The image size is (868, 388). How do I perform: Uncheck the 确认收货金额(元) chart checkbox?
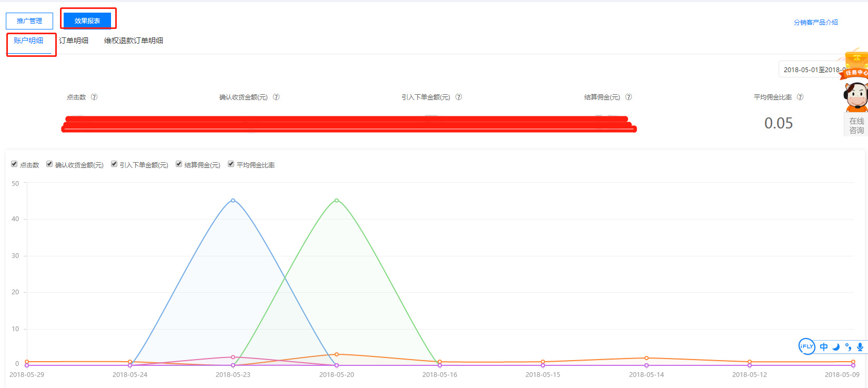tap(49, 164)
